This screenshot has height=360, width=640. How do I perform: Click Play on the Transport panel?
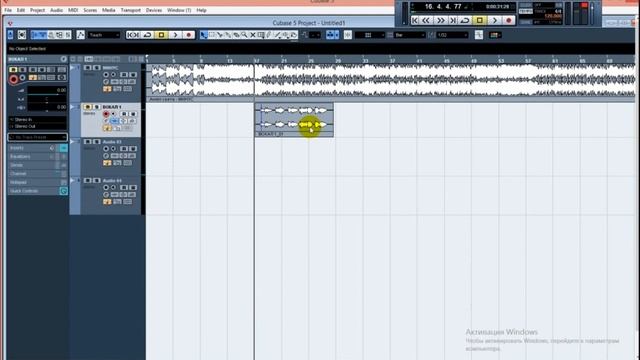pos(494,20)
